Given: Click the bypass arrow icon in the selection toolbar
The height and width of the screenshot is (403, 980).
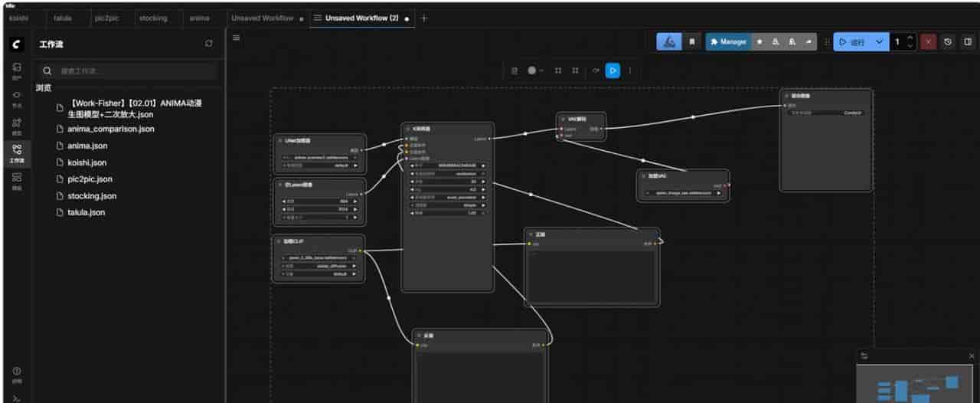Looking at the screenshot, I should [x=596, y=70].
